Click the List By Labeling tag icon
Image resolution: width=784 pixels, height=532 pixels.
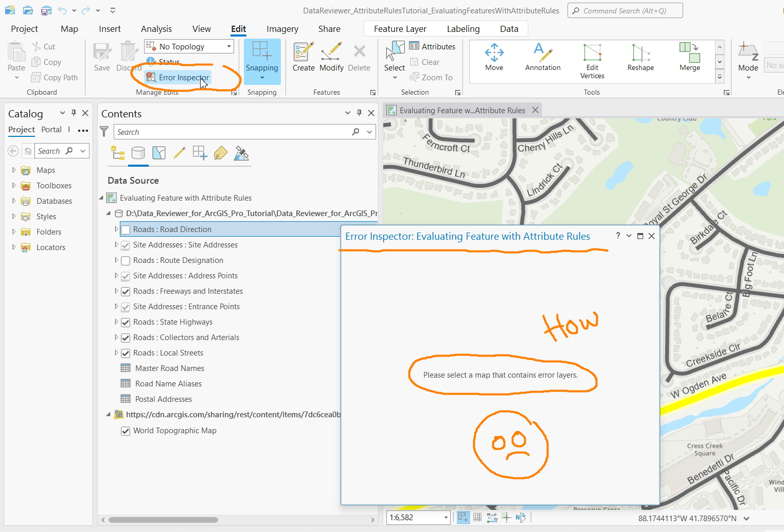coord(220,153)
